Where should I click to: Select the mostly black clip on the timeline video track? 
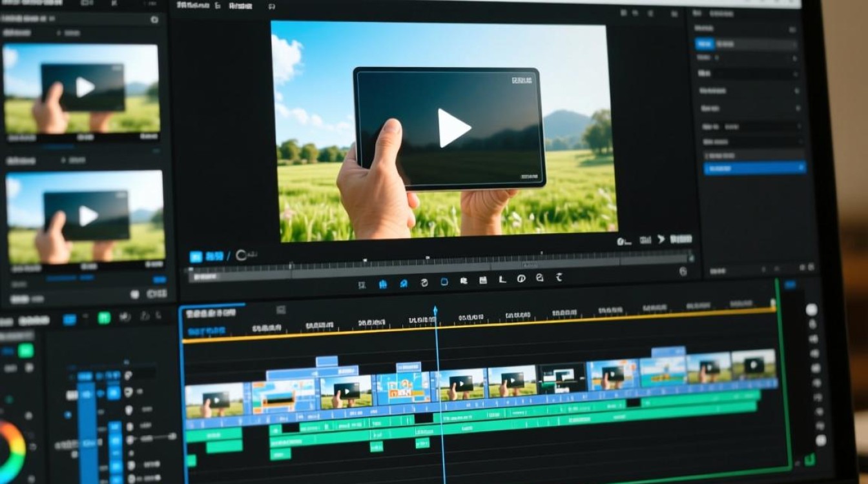(562, 379)
